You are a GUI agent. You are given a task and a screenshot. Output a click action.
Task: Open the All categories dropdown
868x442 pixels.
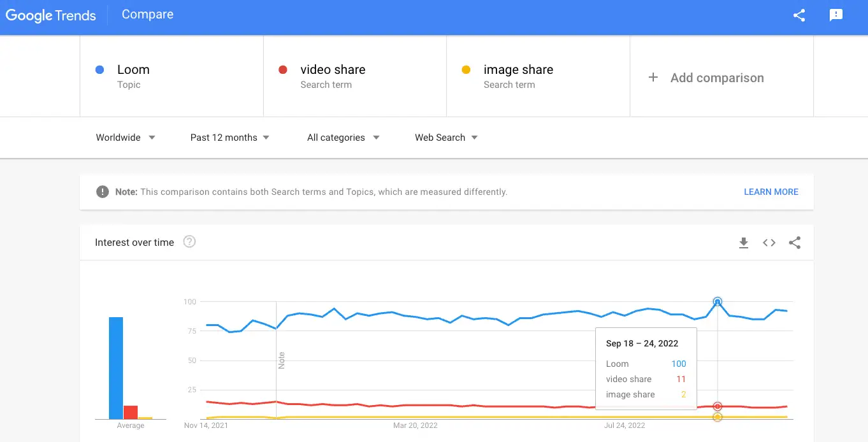[343, 138]
